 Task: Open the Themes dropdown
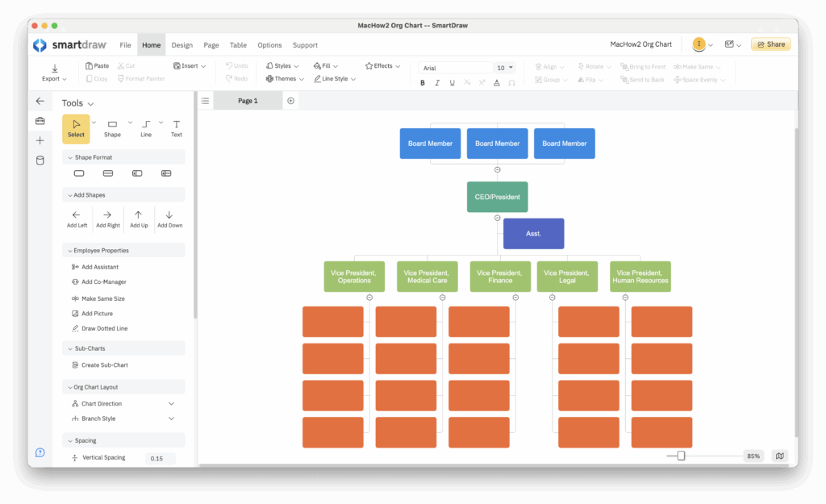285,78
